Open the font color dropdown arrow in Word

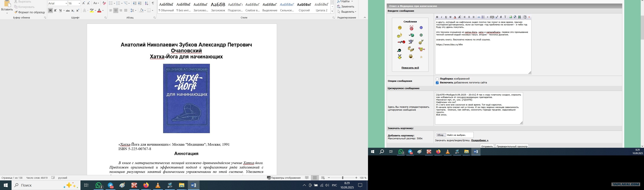pyautogui.click(x=103, y=11)
